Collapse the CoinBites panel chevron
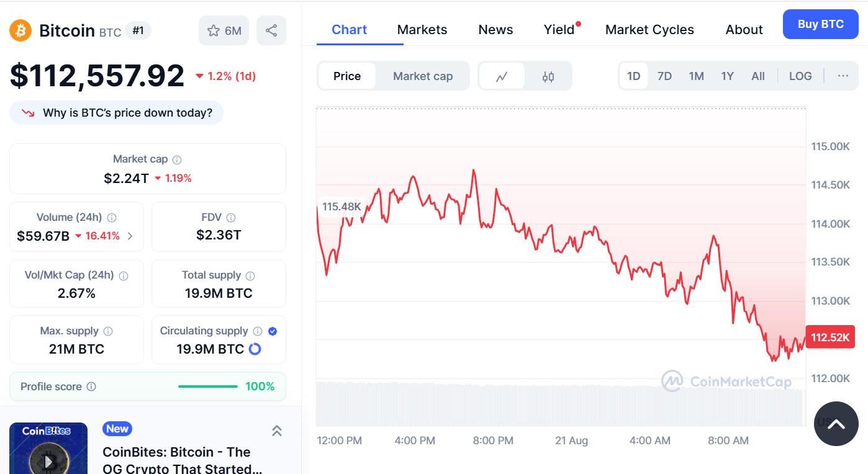 click(x=277, y=430)
